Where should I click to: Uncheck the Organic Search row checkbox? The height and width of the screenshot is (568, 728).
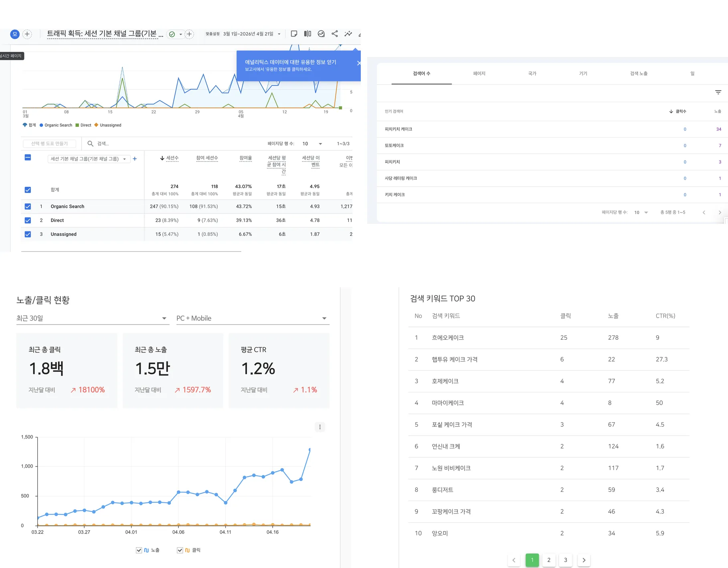28,207
